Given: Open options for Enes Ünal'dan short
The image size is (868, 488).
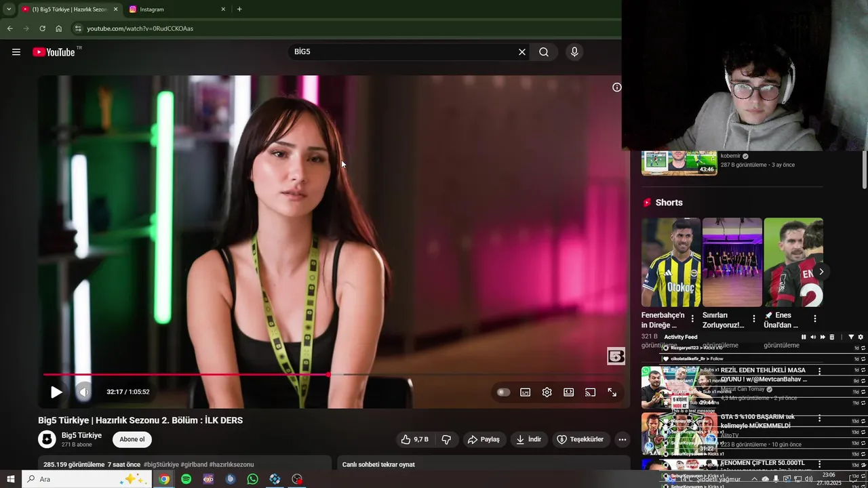Looking at the screenshot, I should pyautogui.click(x=814, y=319).
